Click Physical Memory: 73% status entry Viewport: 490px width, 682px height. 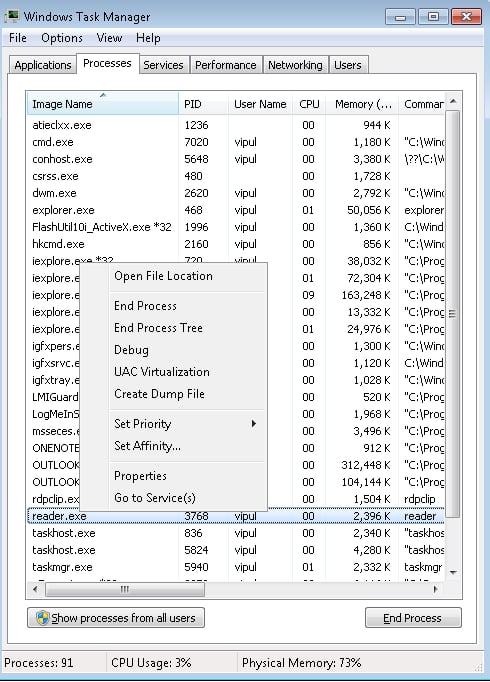coord(302,663)
